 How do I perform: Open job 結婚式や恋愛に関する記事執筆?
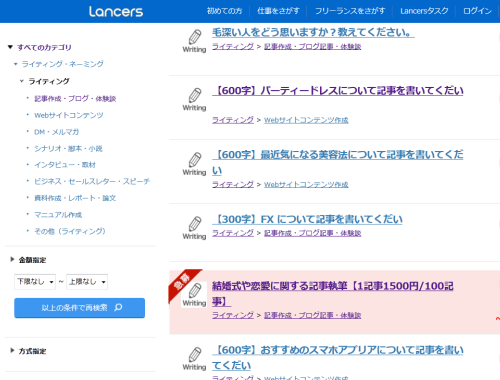tap(333, 293)
